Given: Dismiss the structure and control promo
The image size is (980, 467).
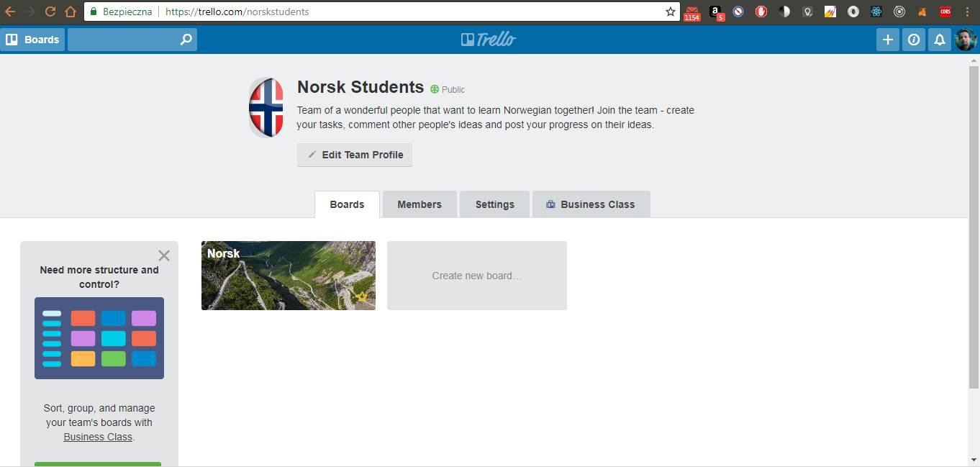Looking at the screenshot, I should point(164,255).
